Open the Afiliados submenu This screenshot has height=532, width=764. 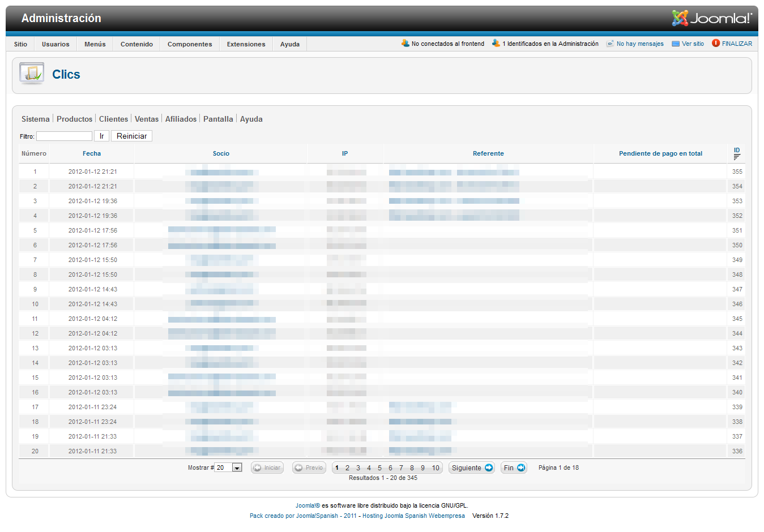tap(181, 119)
